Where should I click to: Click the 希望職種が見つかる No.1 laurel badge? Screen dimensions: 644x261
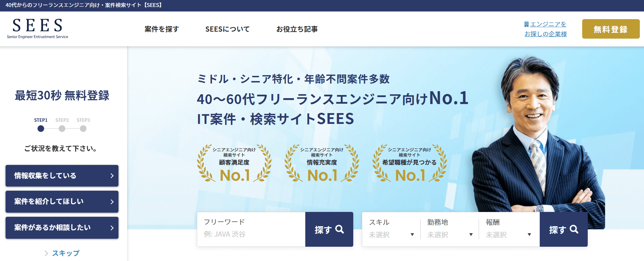410,163
